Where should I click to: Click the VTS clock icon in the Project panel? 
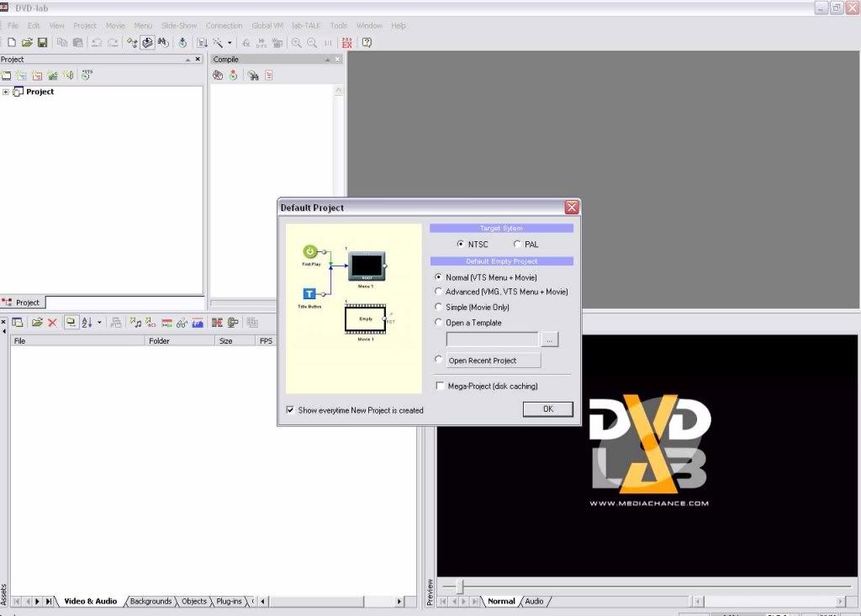pos(87,75)
